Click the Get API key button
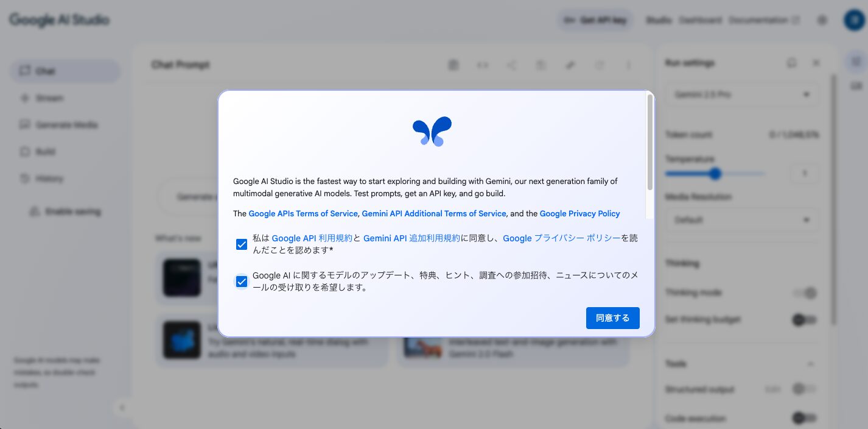 (596, 20)
